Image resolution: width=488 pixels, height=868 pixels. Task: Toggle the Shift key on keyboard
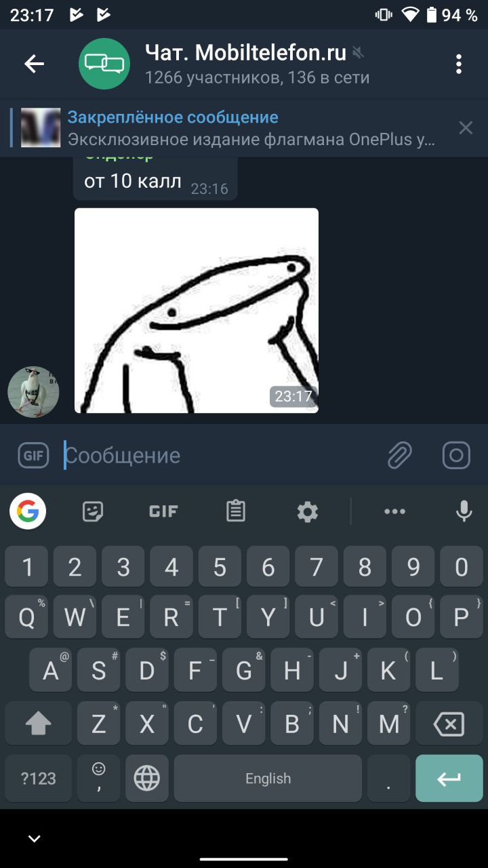[x=38, y=725]
